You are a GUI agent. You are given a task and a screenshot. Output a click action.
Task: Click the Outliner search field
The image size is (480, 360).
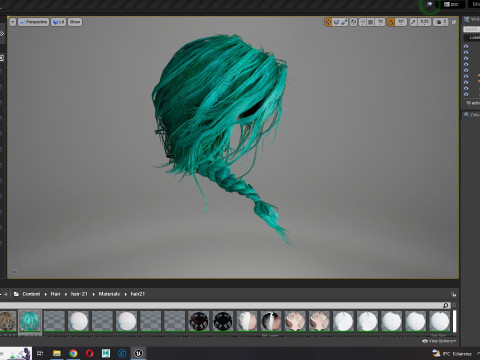pyautogui.click(x=471, y=29)
